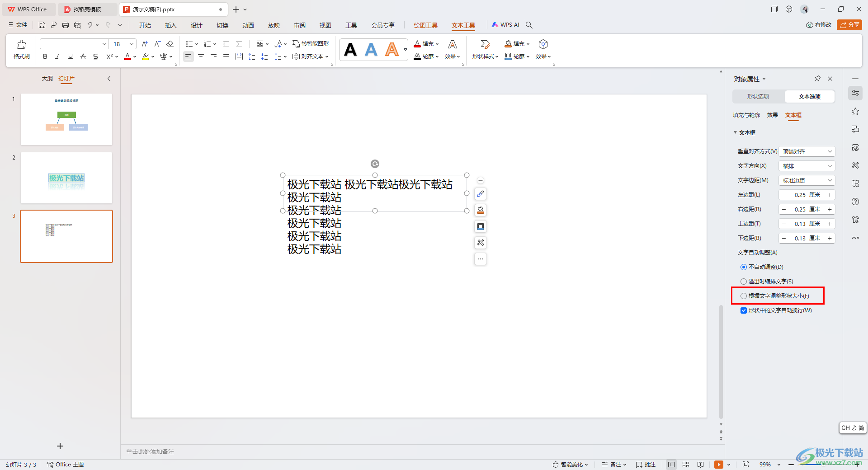Clear formatting with the eraser icon
Screen dimensions: 868x470
170,44
